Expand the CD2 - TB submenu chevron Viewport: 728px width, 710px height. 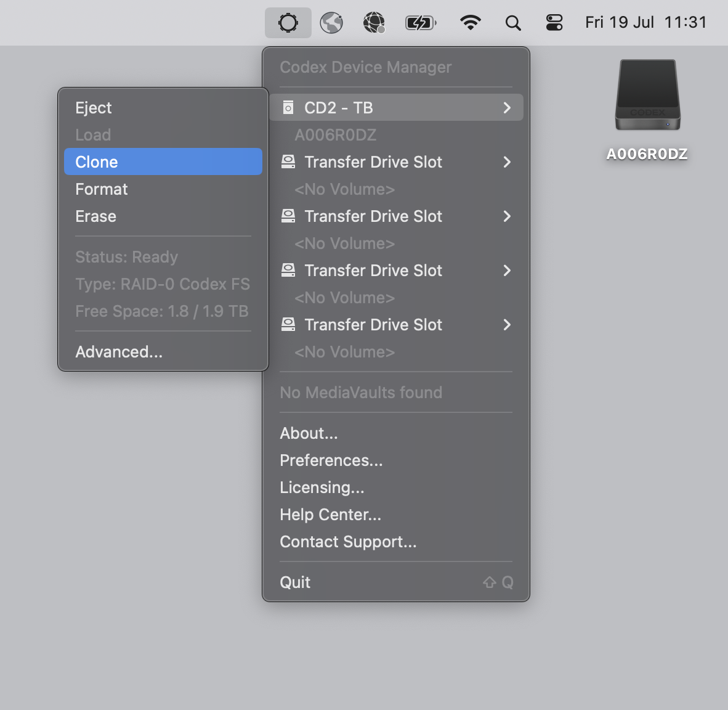pyautogui.click(x=507, y=108)
